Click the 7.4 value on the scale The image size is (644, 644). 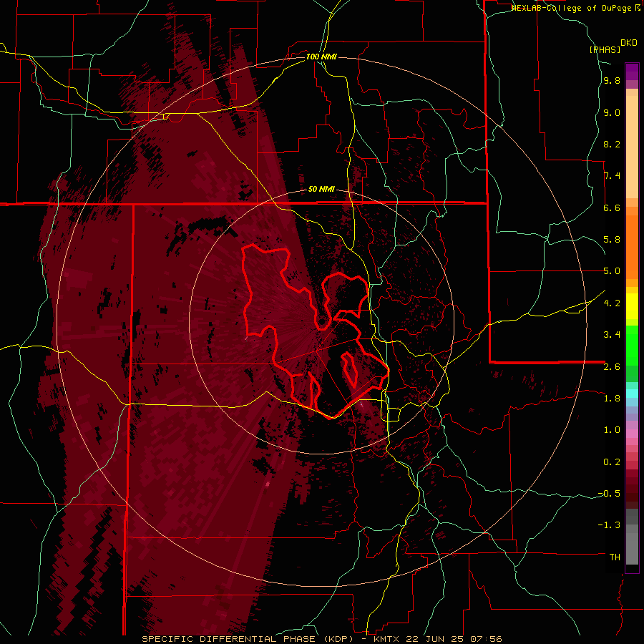612,176
